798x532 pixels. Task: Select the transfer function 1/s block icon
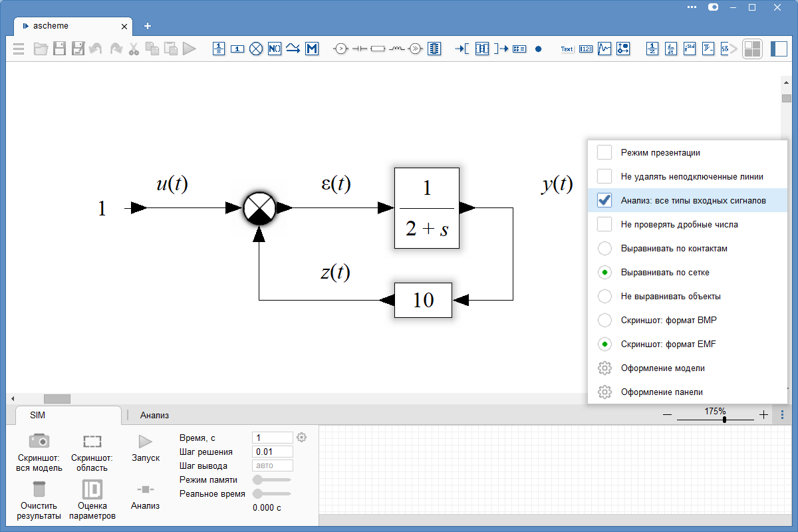click(x=219, y=49)
